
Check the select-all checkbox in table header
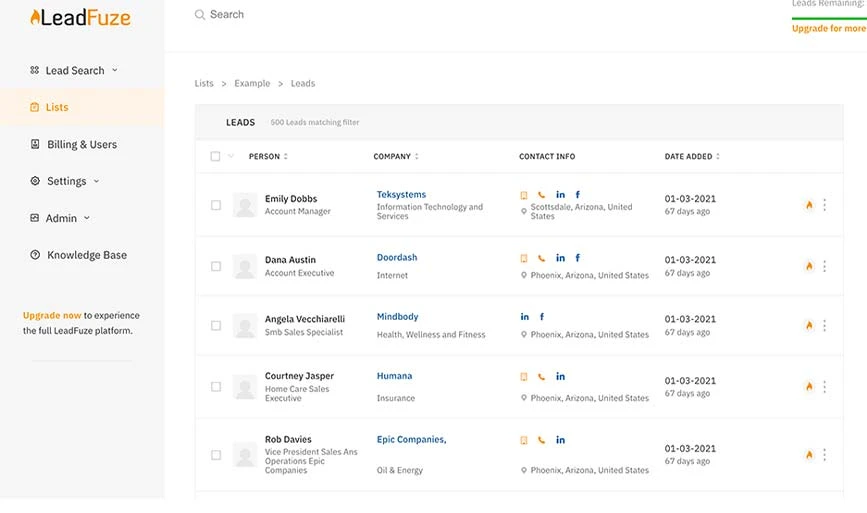tap(216, 156)
